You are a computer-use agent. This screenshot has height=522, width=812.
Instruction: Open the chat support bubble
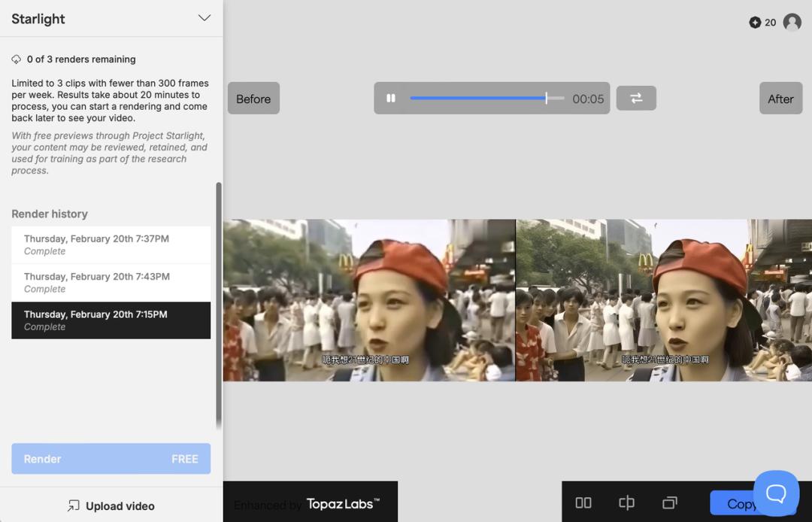(776, 493)
